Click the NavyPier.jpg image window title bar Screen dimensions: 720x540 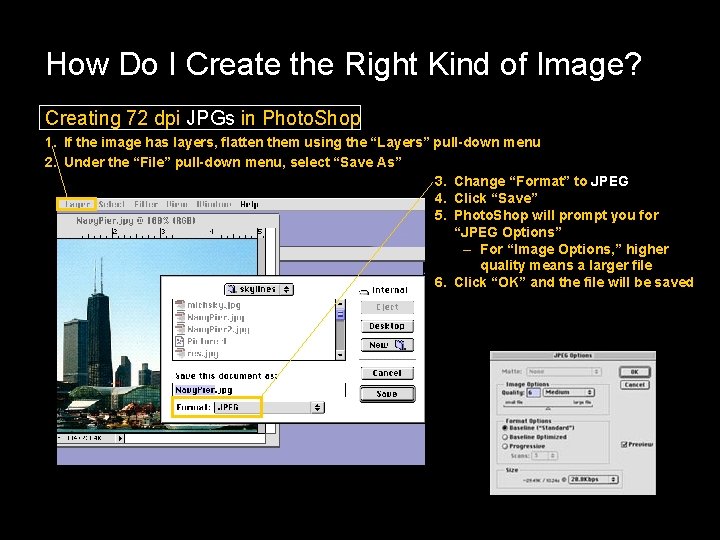(168, 221)
